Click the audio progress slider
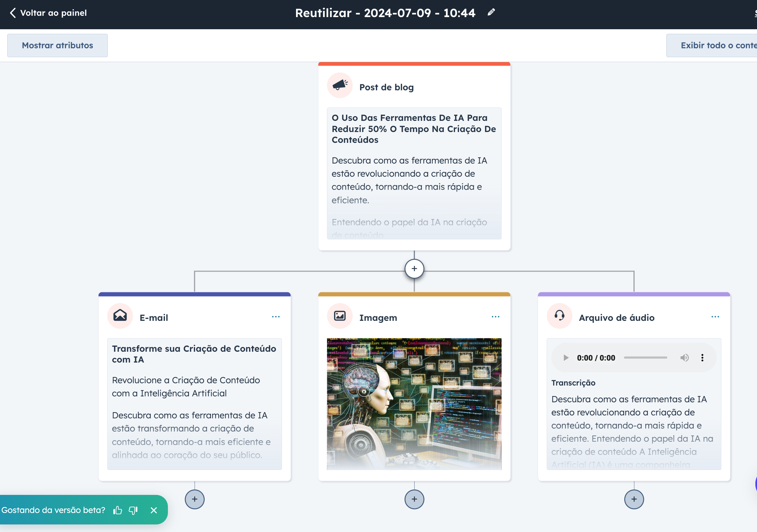This screenshot has width=757, height=532. click(645, 358)
